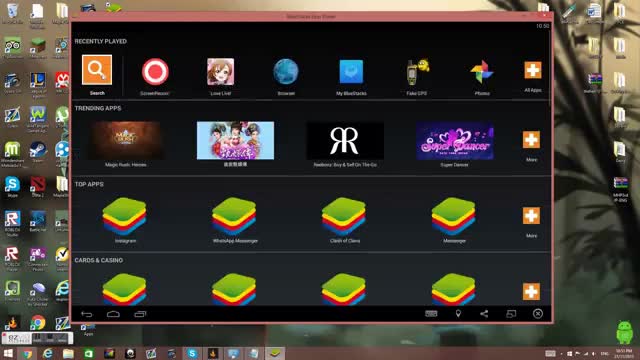Open the Super Dancer trending banner
Viewport: 640px width, 360px height.
point(455,140)
